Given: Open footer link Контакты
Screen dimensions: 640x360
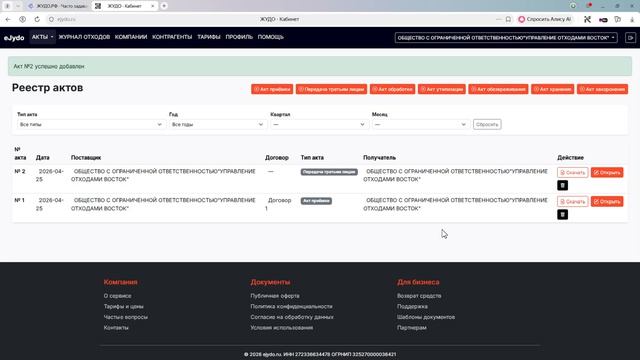Looking at the screenshot, I should (116, 327).
